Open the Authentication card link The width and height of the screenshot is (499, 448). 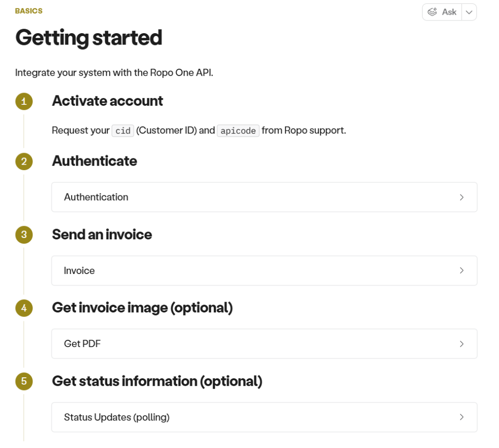pyautogui.click(x=96, y=197)
